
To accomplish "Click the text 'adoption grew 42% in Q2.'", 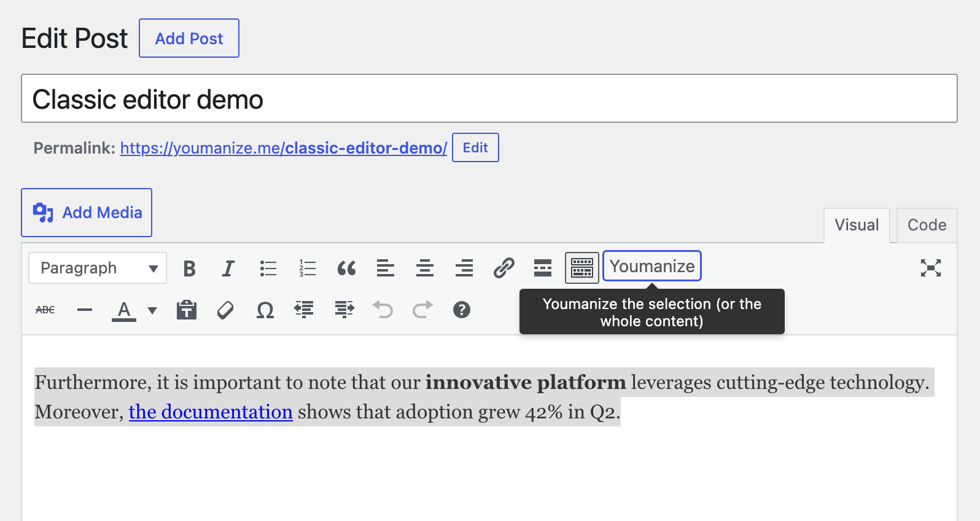I will point(508,412).
